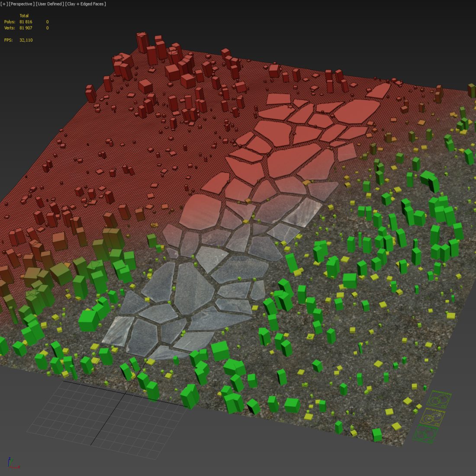Open the [Clay + Edged Faces] shading menu
Screen dimensions: 476x476
coord(85,4)
